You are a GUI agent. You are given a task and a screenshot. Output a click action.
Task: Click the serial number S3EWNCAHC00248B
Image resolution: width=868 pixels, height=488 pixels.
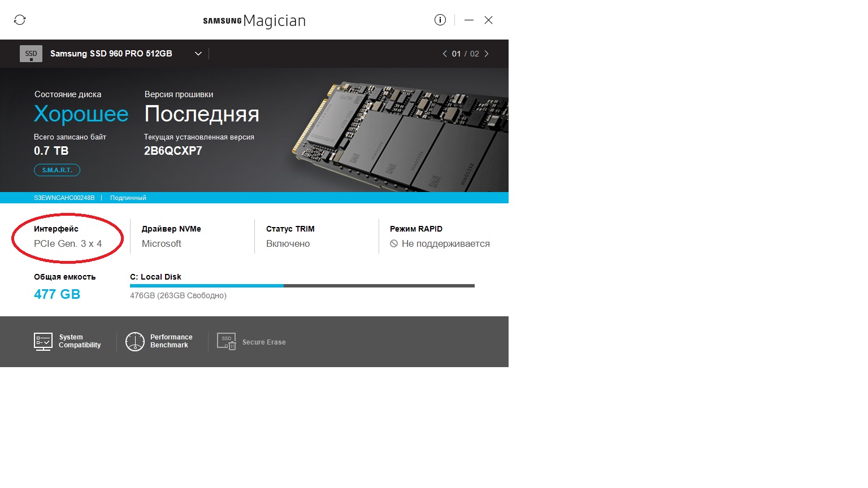click(64, 198)
